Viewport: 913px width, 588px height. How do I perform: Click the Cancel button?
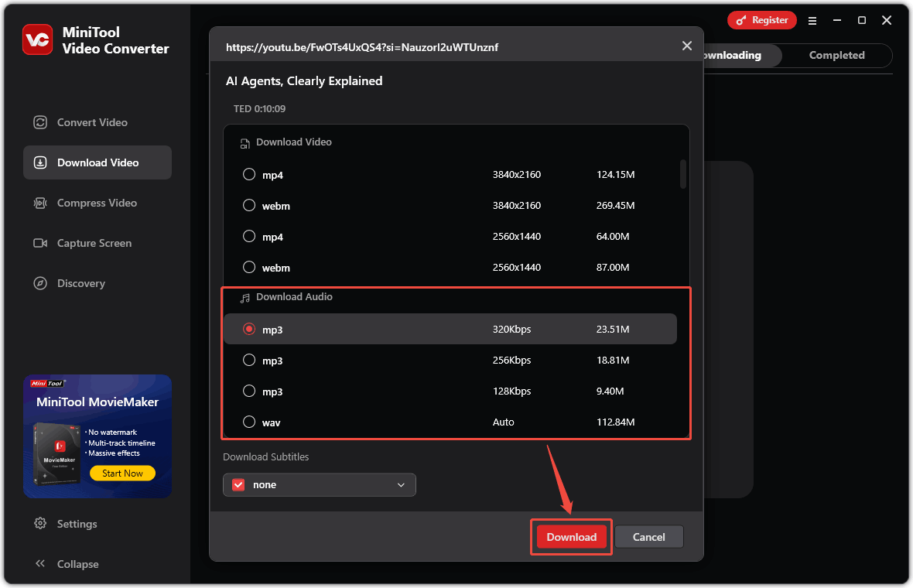648,537
